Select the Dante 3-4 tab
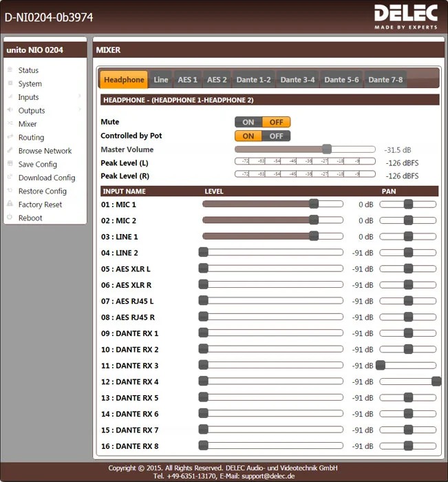This screenshot has width=448, height=482. click(x=297, y=80)
